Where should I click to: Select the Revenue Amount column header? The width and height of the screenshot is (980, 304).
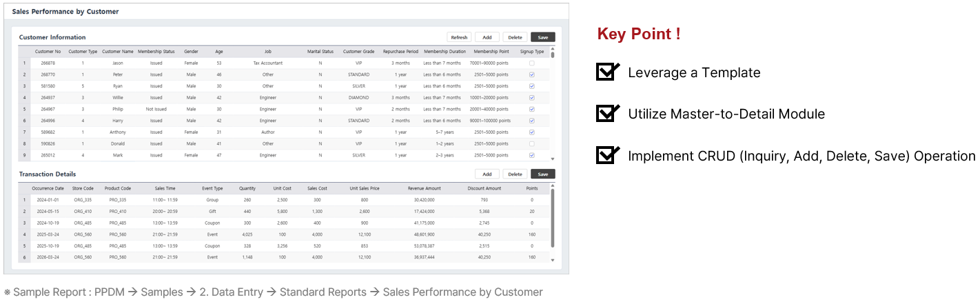click(424, 188)
